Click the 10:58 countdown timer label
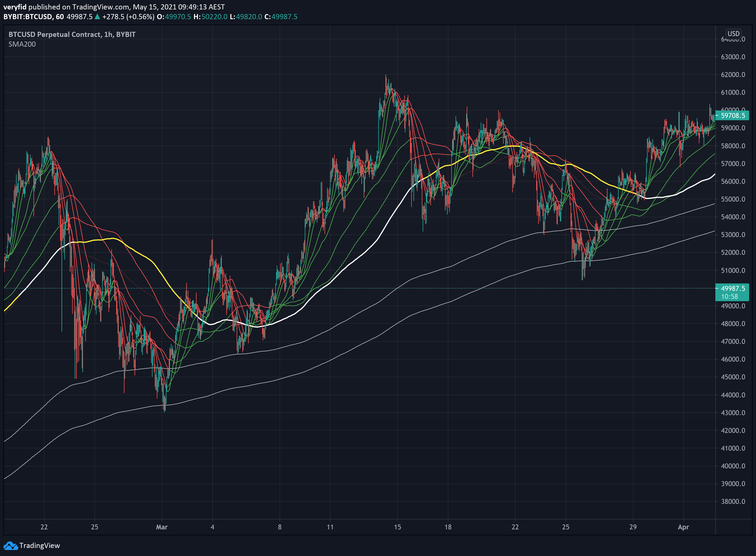 (729, 297)
